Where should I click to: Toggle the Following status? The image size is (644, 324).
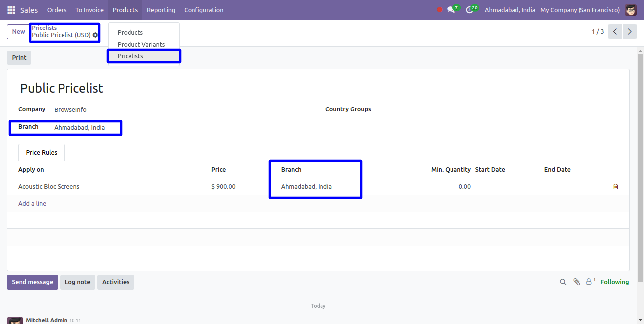tap(614, 282)
